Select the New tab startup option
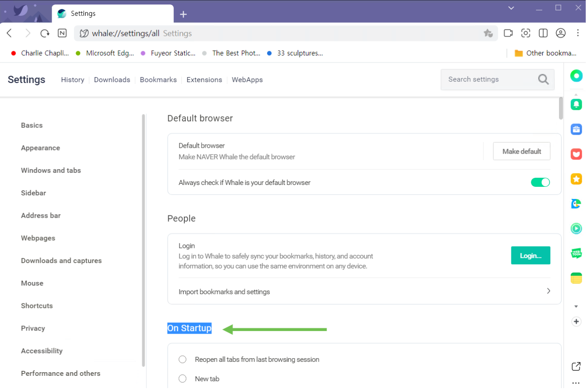588x389 pixels. coord(183,379)
